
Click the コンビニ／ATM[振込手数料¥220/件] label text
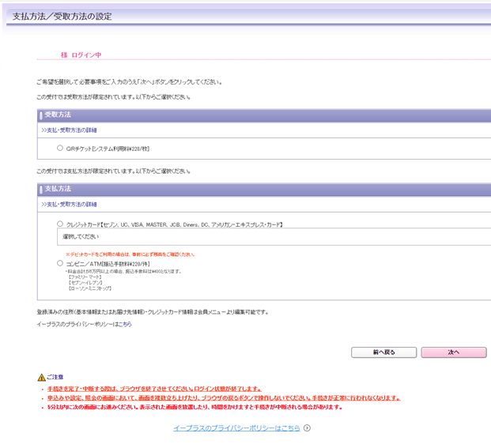coord(108,264)
